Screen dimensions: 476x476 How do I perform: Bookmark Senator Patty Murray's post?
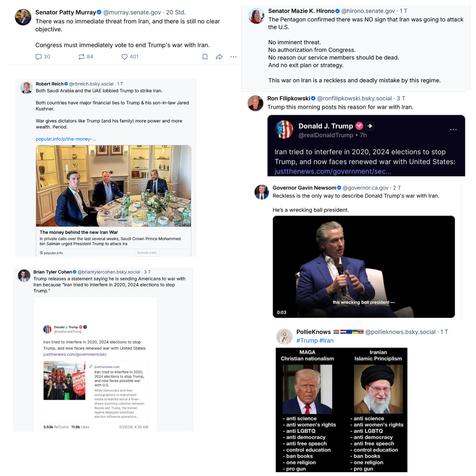205,57
